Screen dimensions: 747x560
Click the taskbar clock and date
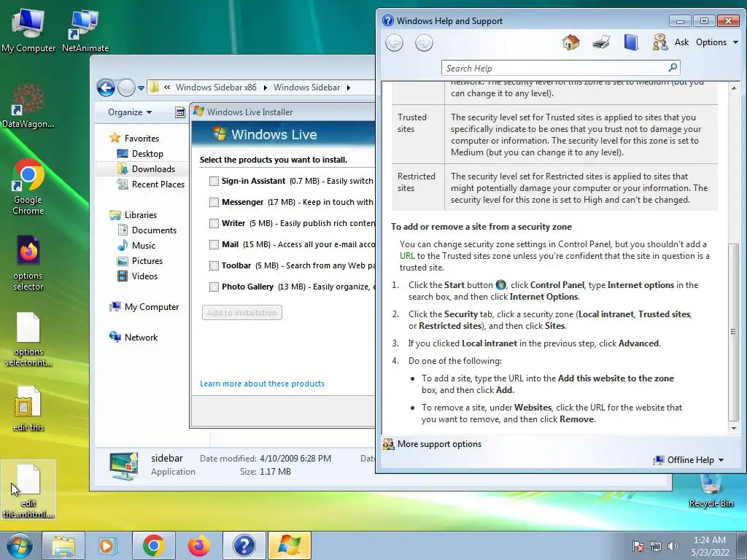tap(710, 546)
